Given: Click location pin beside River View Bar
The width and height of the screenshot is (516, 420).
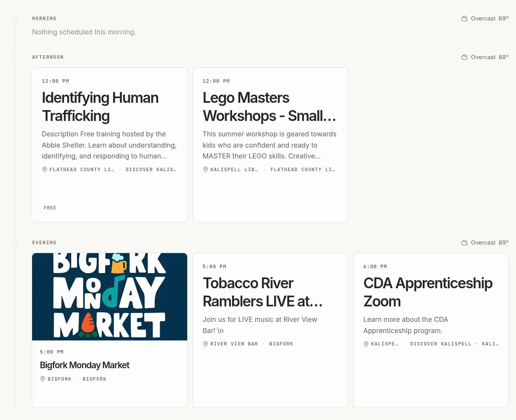Looking at the screenshot, I should coord(205,344).
